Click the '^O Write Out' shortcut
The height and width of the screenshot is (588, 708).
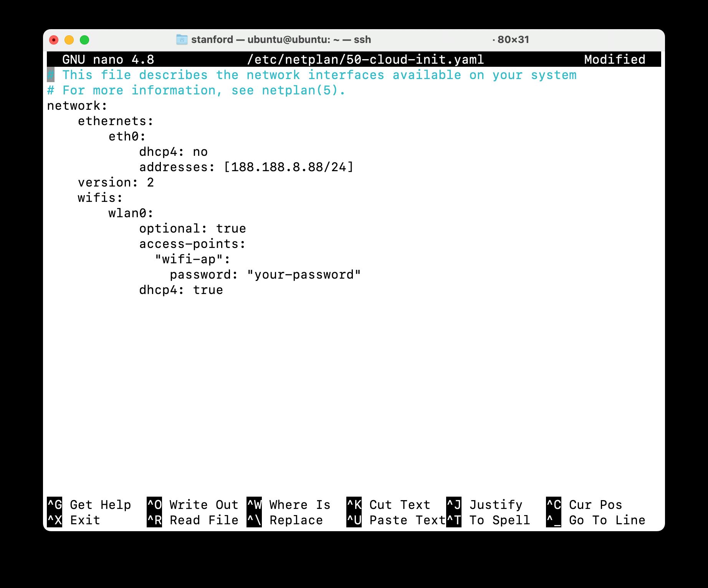click(193, 504)
